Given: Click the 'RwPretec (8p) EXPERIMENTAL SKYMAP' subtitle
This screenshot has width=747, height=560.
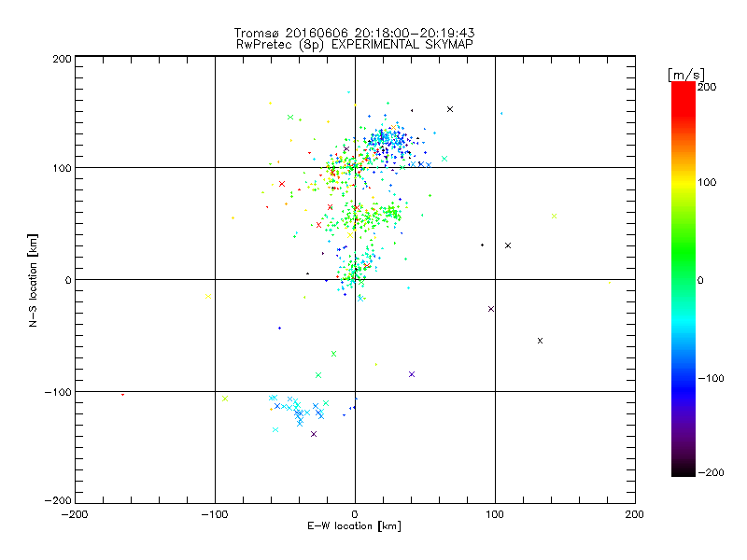Looking at the screenshot, I should [x=355, y=45].
